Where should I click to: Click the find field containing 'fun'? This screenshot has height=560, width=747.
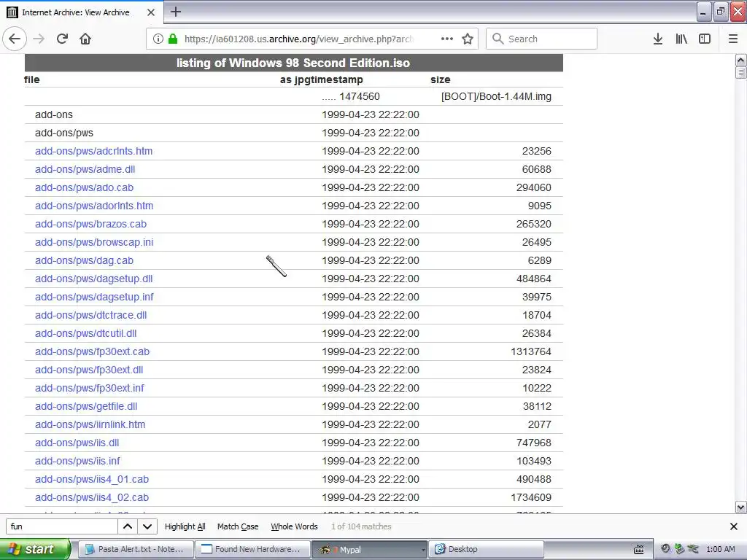(62, 526)
